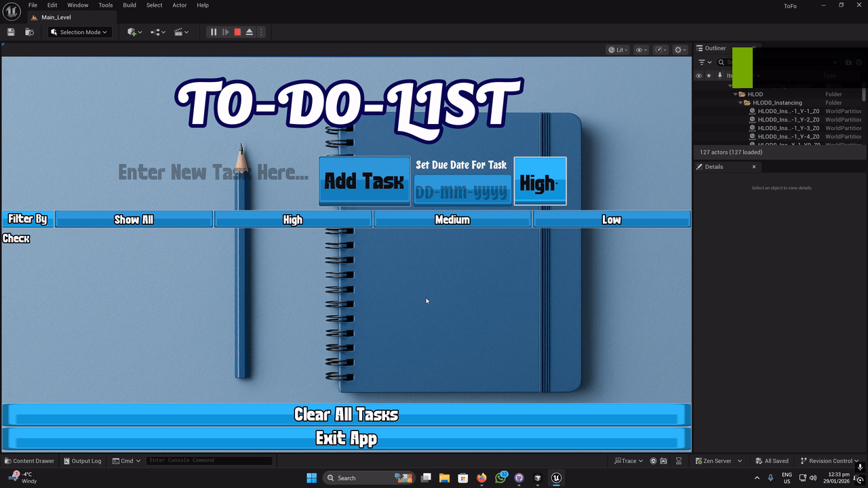Toggle visibility eye column in the Outliner
The image size is (868, 488).
click(699, 75)
